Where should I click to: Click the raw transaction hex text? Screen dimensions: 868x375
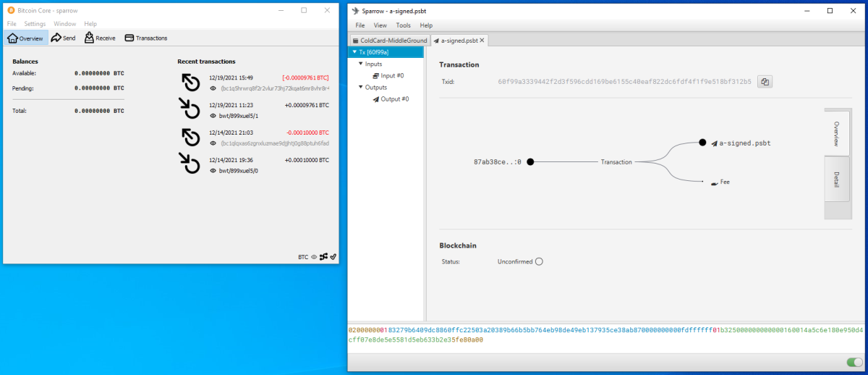coord(606,334)
